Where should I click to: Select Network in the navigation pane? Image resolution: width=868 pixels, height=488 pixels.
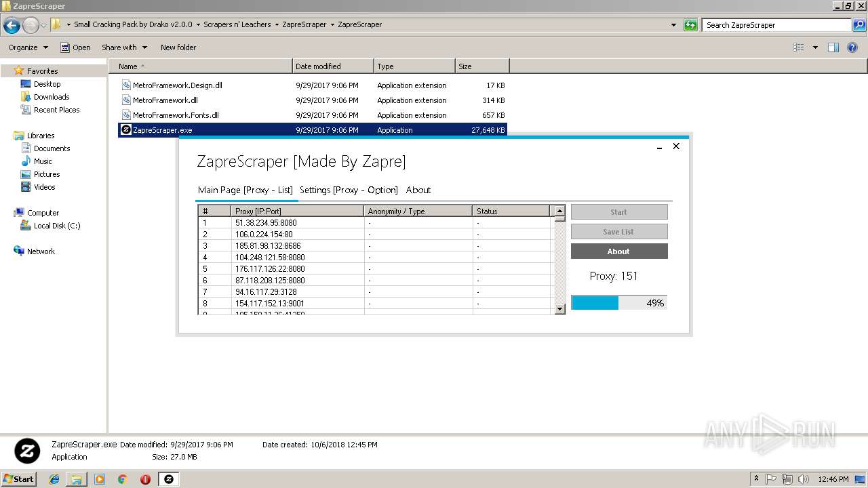click(35, 251)
